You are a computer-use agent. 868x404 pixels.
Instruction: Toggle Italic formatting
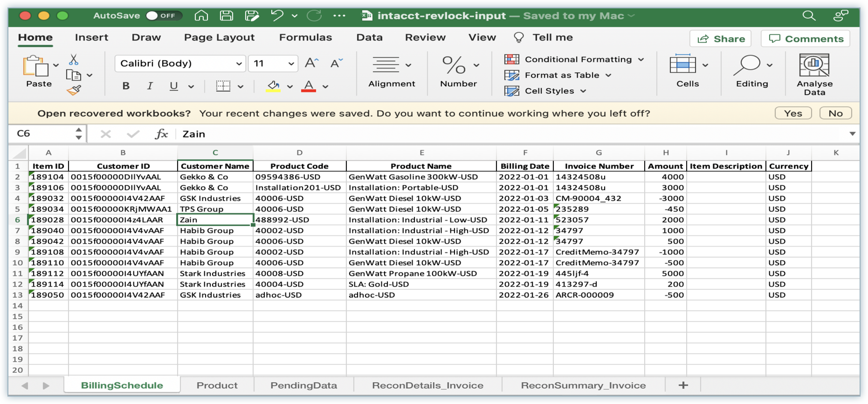point(150,86)
